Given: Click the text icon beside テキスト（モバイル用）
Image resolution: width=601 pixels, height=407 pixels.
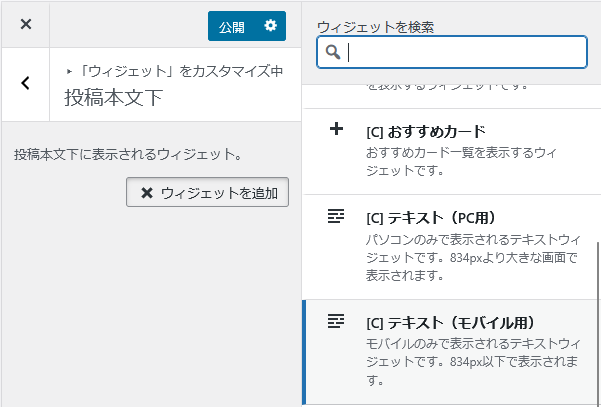Looking at the screenshot, I should click(336, 321).
